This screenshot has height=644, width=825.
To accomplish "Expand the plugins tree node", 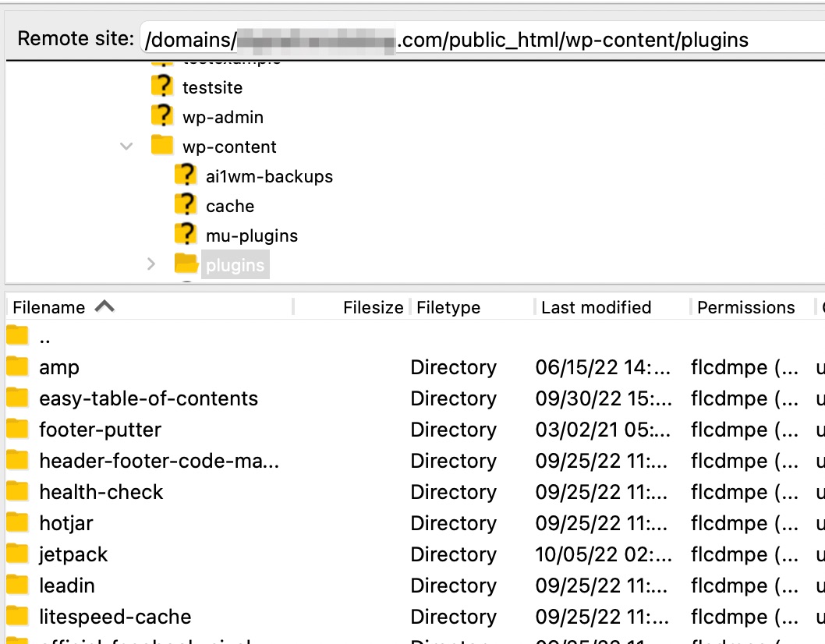I will (x=151, y=264).
